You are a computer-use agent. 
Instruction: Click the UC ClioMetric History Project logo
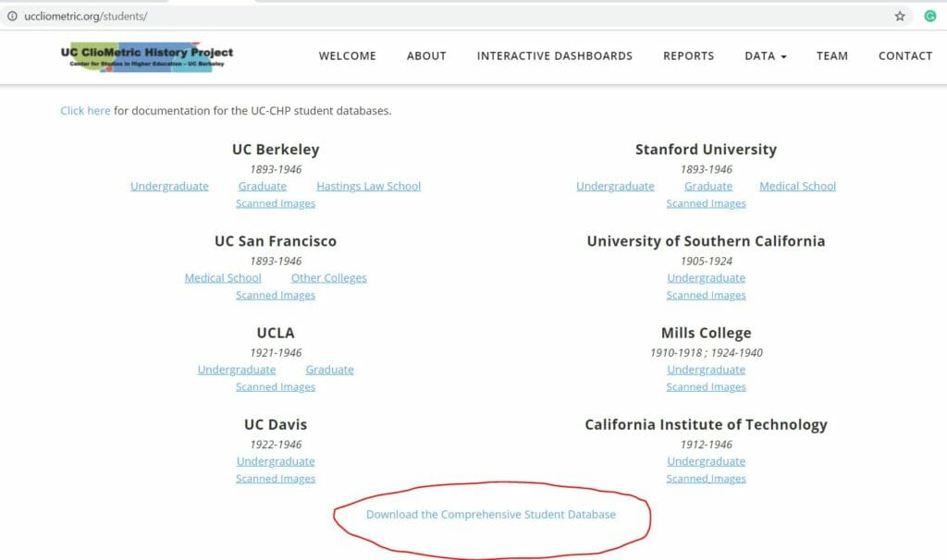[147, 55]
